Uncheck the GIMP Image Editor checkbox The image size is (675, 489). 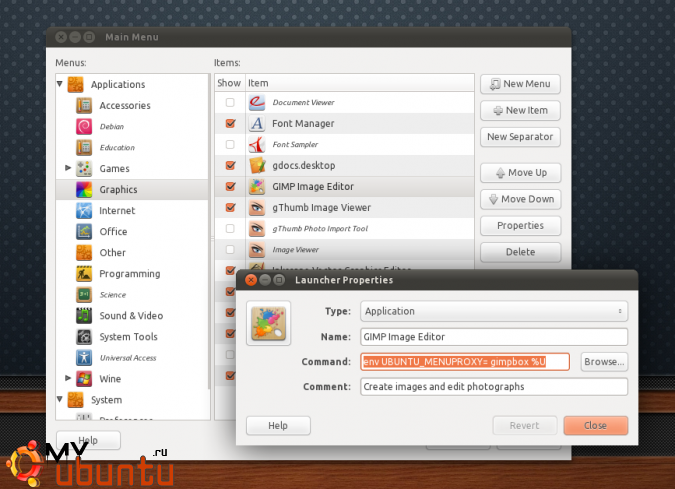click(x=230, y=187)
